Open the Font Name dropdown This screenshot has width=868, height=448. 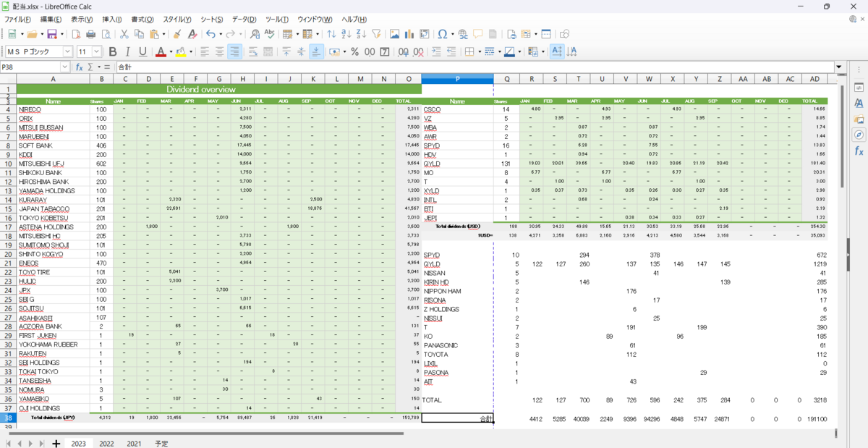point(67,51)
